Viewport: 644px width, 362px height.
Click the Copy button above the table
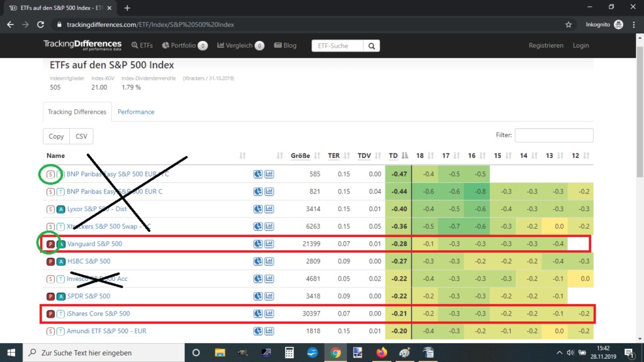(56, 136)
